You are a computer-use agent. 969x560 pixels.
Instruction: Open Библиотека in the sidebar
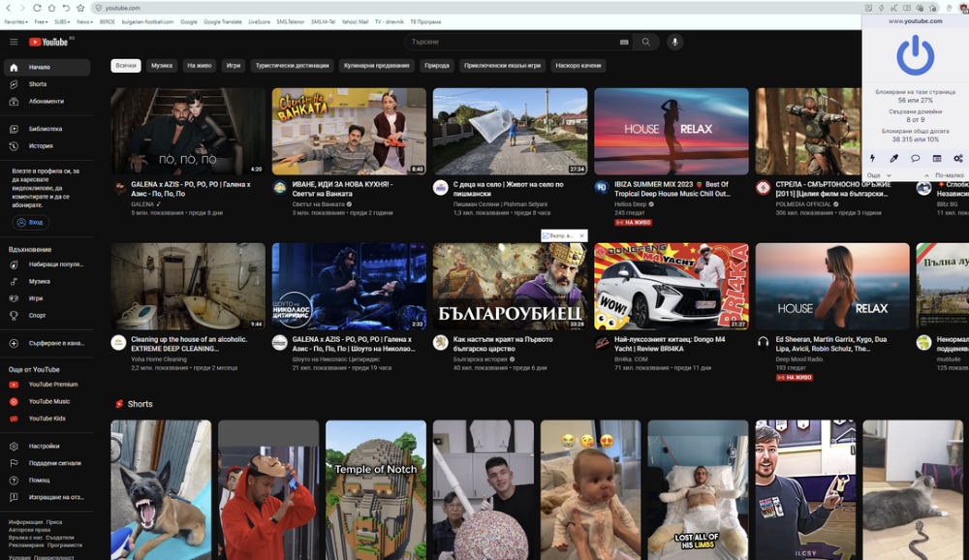(x=47, y=129)
